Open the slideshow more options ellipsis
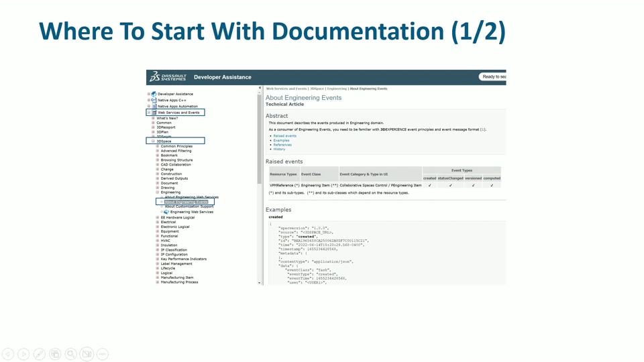 (102, 354)
